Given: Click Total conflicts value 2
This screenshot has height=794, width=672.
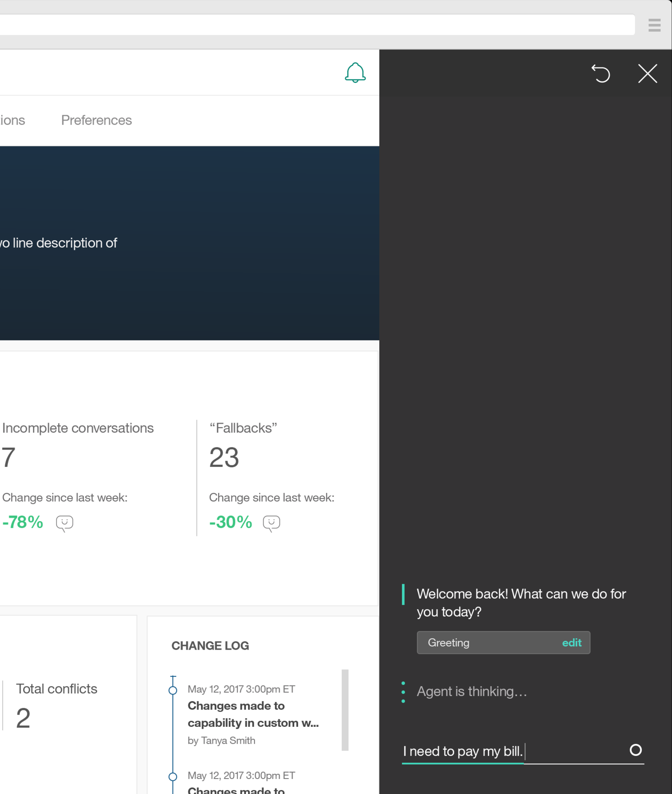Looking at the screenshot, I should point(23,718).
